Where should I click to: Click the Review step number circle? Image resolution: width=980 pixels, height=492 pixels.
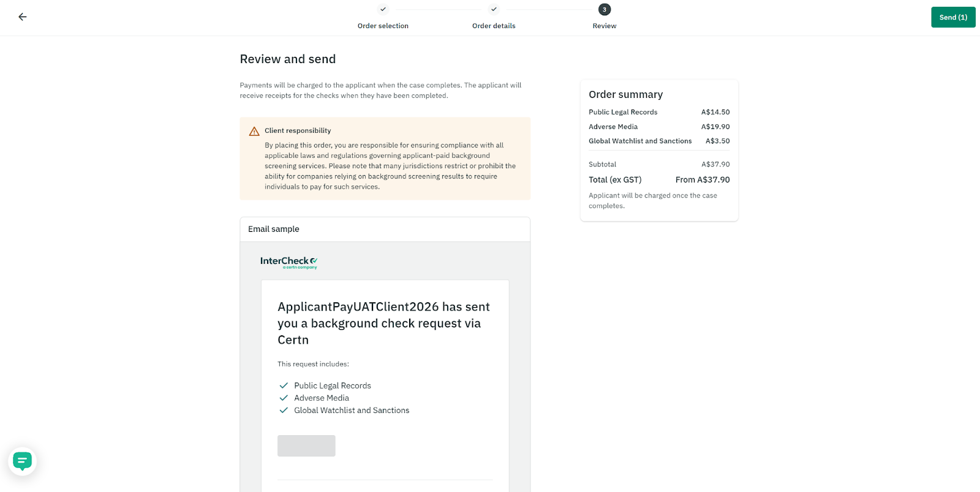coord(605,9)
